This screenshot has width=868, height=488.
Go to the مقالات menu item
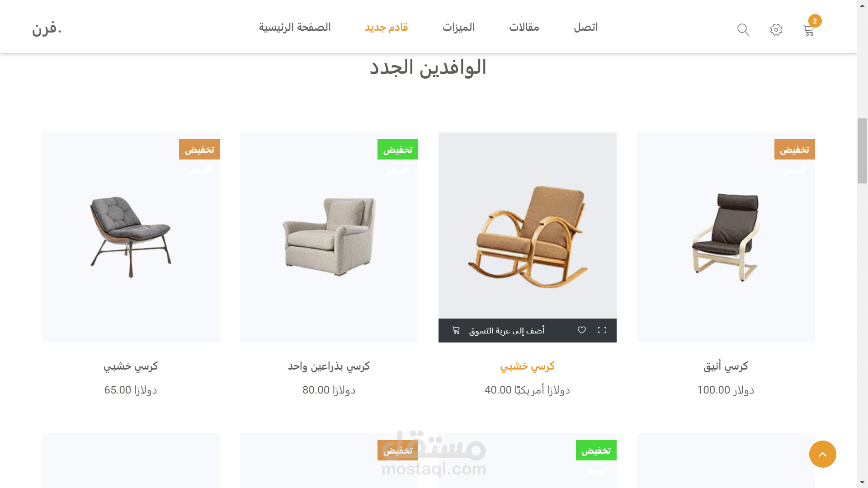click(524, 27)
